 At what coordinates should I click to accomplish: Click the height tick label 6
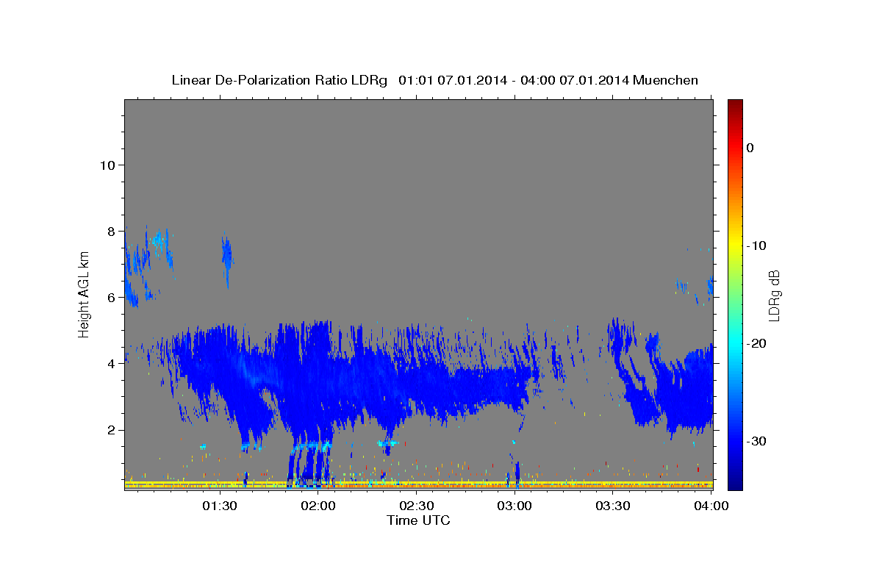(x=110, y=298)
